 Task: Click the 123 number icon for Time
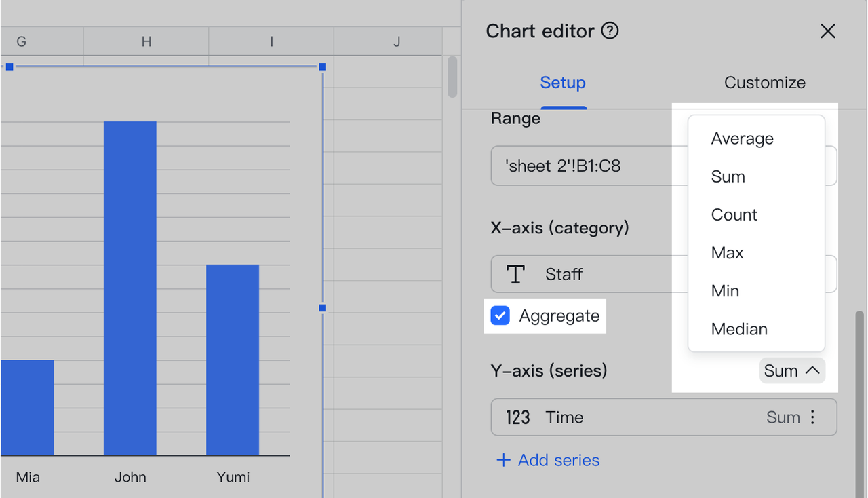click(x=517, y=417)
